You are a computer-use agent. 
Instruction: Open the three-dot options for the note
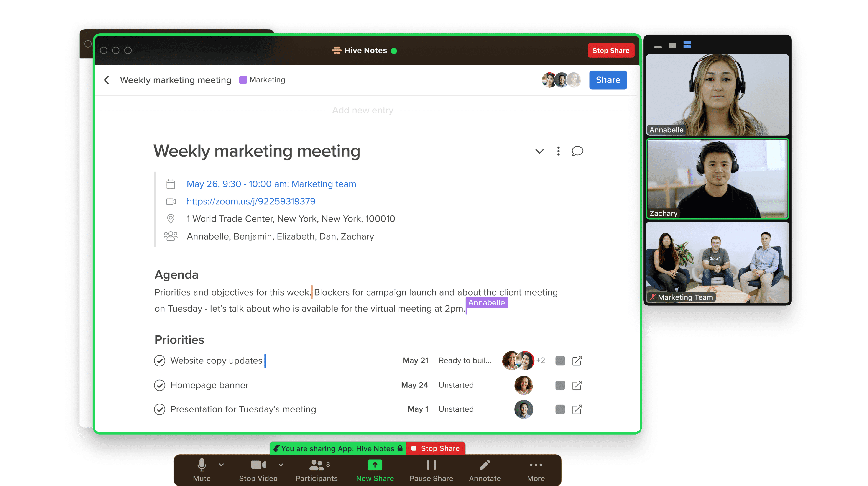click(x=558, y=151)
